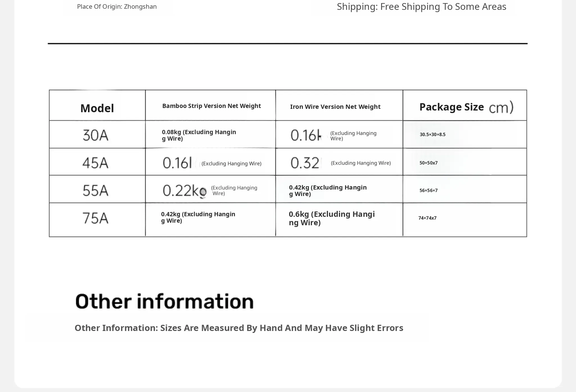The image size is (576, 392).
Task: Click the sizes measured by hand note
Action: pyautogui.click(x=239, y=328)
